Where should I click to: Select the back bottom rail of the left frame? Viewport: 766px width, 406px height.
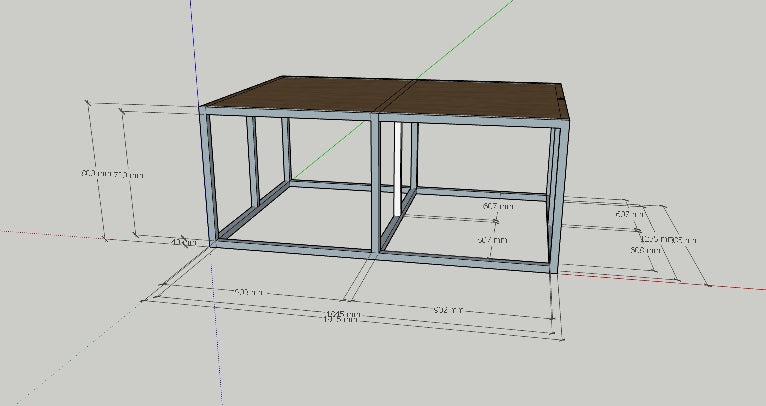coord(331,185)
